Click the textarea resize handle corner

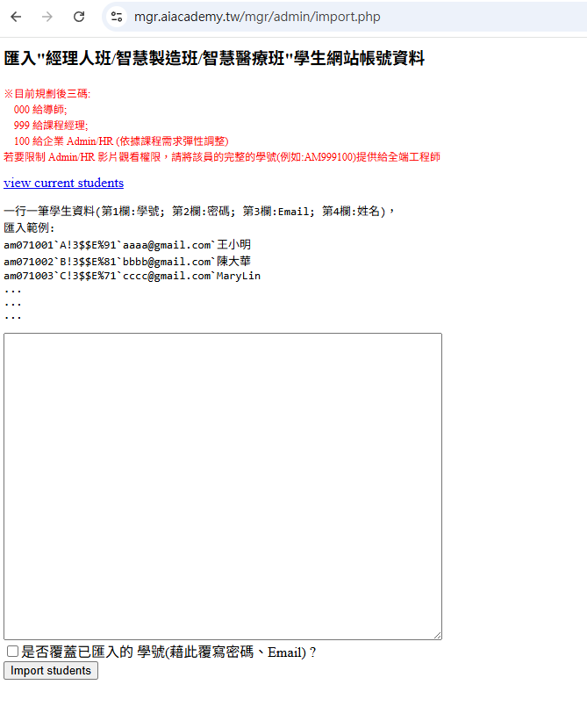[437, 635]
